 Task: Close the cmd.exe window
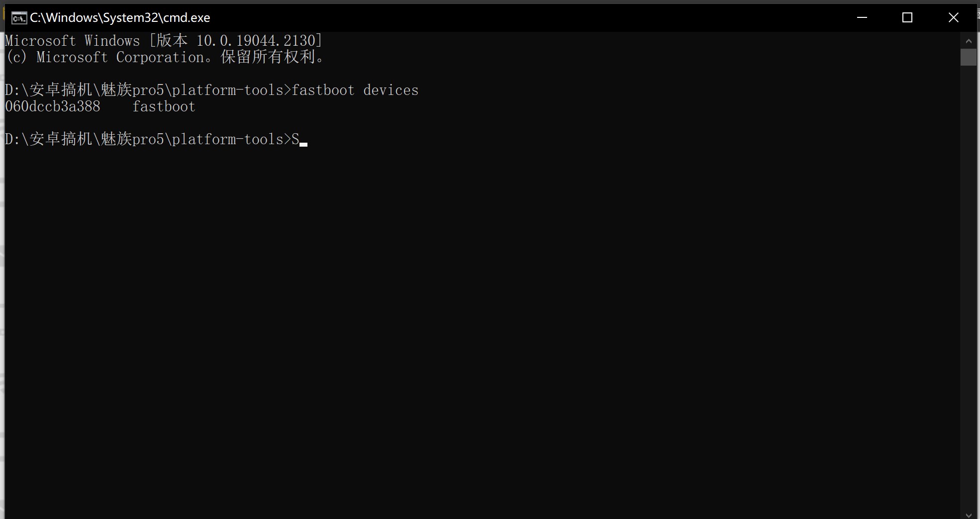pos(953,17)
